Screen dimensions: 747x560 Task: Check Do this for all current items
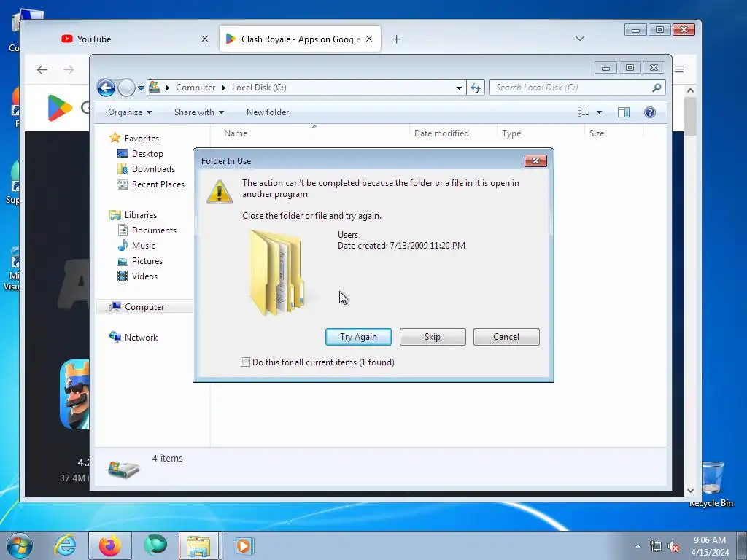[245, 362]
